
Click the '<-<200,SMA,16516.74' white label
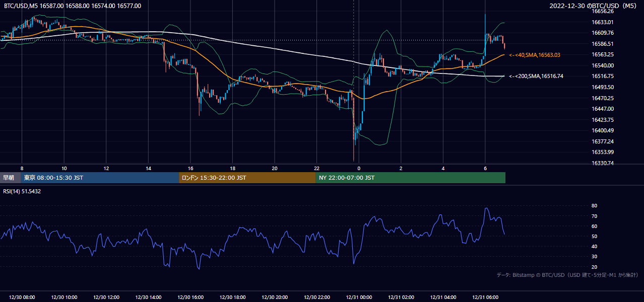coord(536,77)
